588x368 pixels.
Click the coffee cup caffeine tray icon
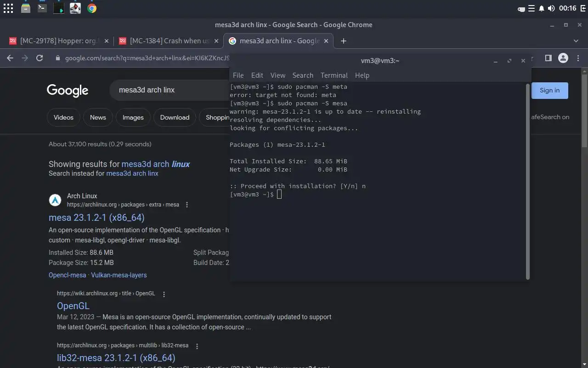[521, 8]
